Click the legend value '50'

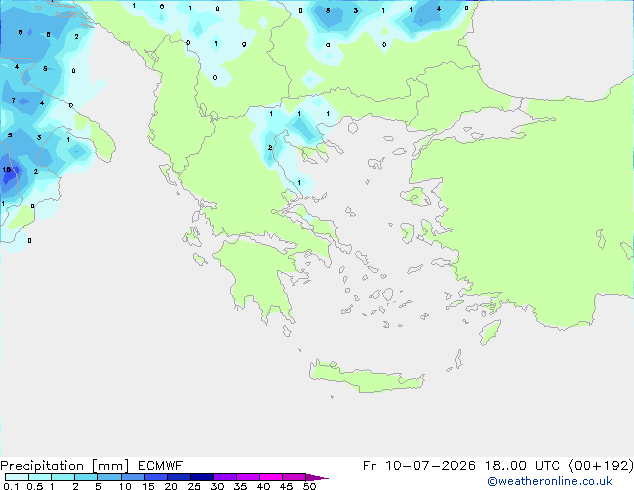[x=309, y=486]
